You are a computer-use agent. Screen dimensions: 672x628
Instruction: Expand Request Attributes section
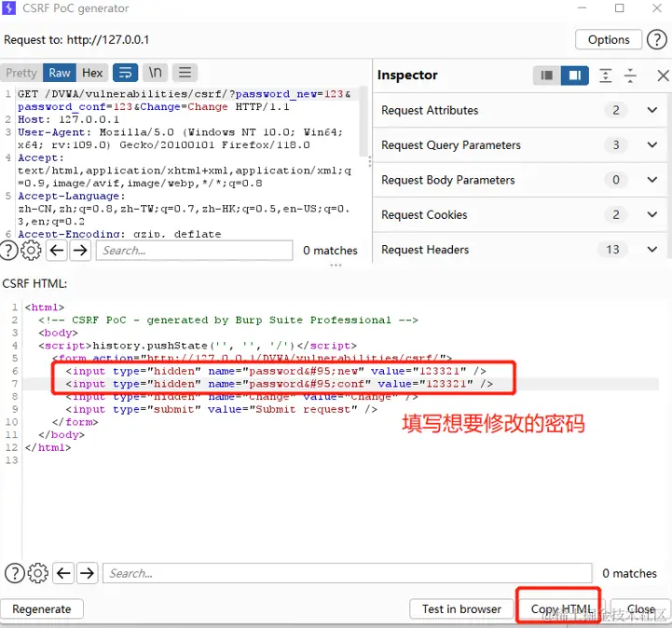click(652, 110)
